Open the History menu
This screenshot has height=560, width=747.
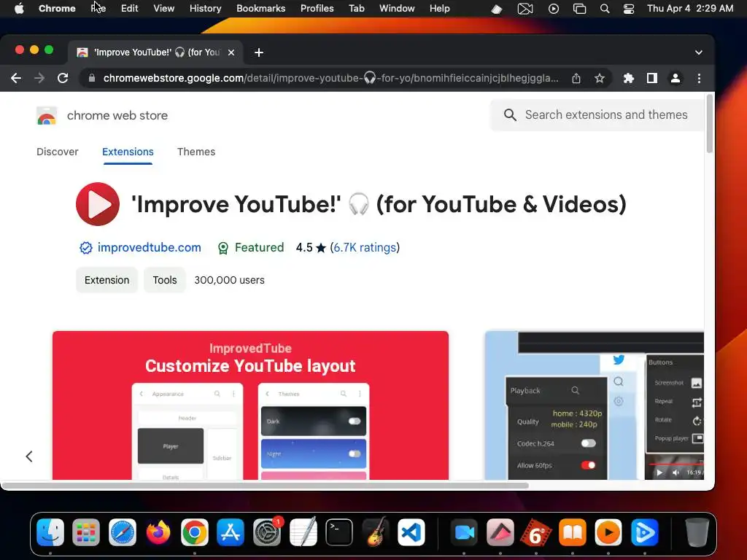205,8
